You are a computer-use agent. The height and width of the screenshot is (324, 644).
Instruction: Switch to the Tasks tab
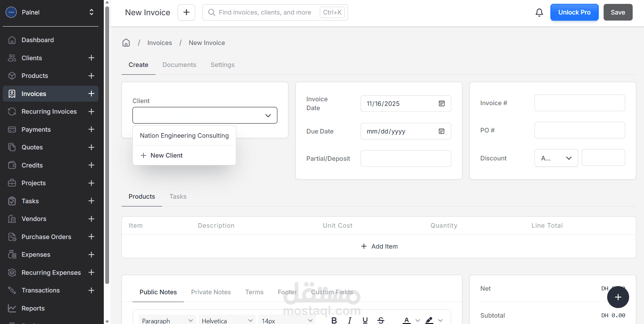tap(178, 197)
